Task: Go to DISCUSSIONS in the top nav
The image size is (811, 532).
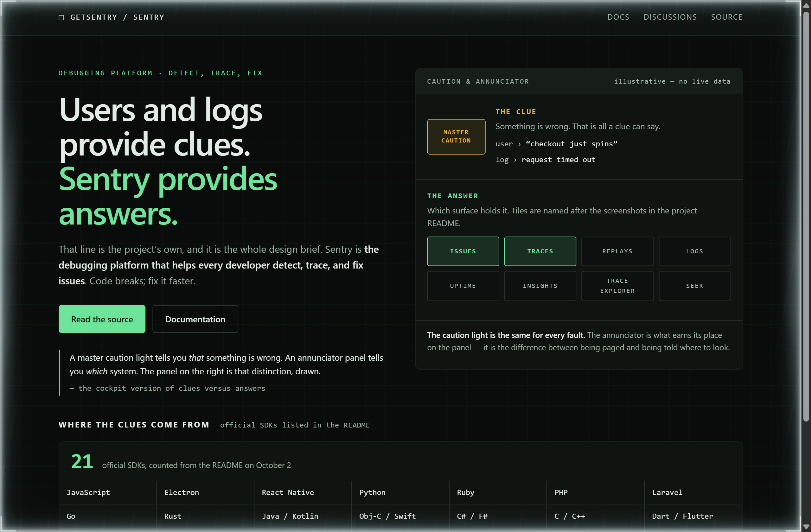Action: pos(670,17)
